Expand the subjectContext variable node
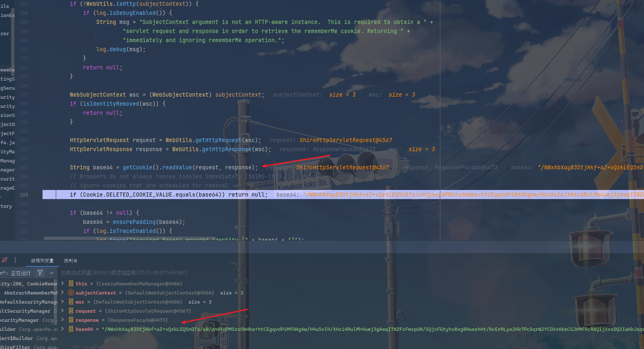The image size is (644, 349). pyautogui.click(x=62, y=292)
